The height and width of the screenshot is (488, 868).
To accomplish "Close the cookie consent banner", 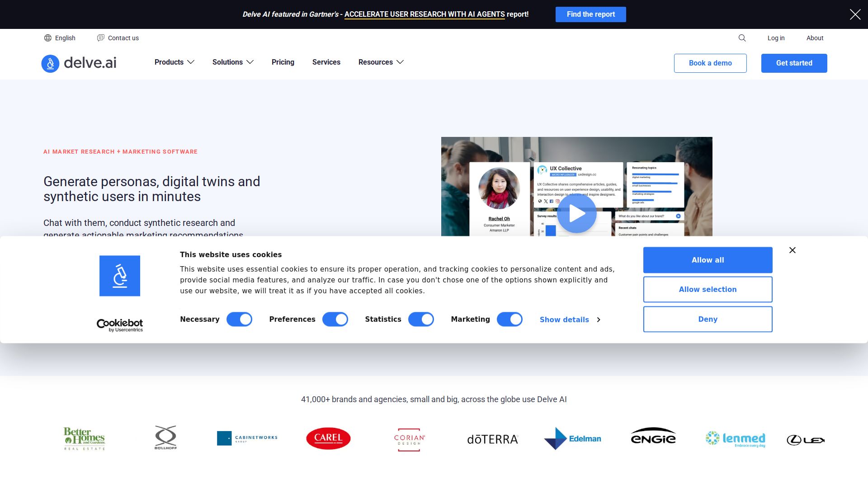I will (x=792, y=250).
